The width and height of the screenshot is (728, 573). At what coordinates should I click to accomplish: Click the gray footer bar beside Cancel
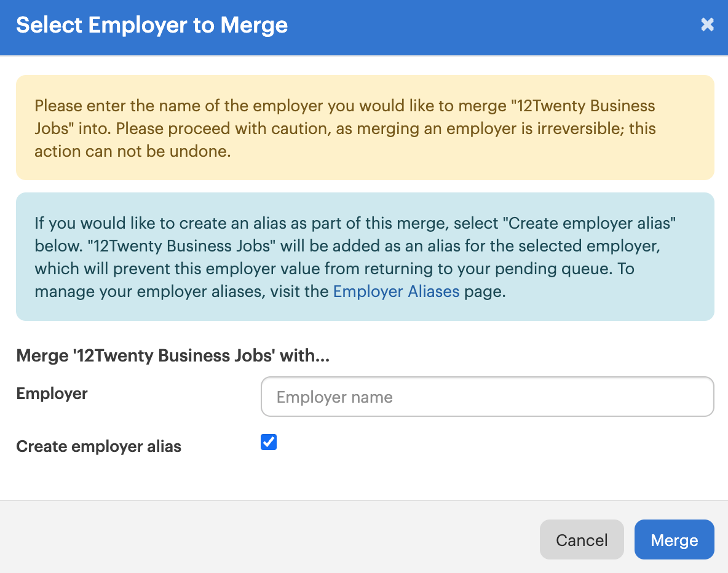269,537
